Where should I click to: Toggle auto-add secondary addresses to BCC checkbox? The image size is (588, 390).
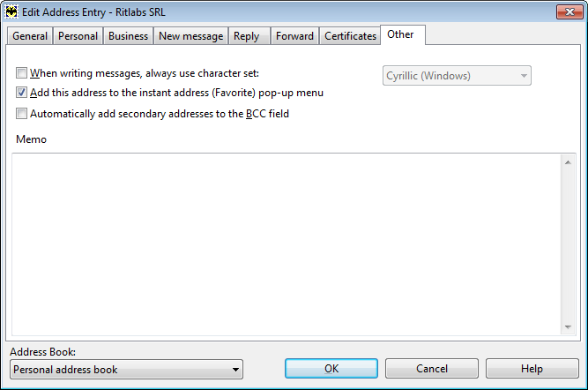pyautogui.click(x=21, y=113)
